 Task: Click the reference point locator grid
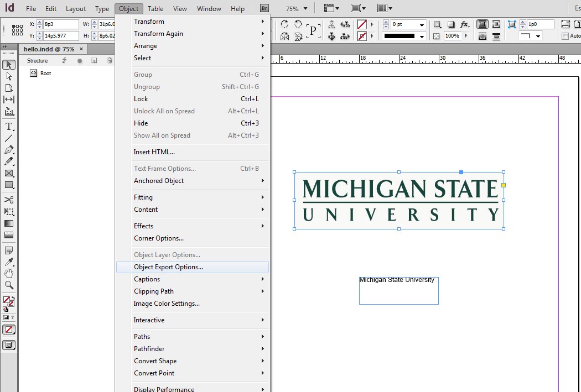pos(17,30)
